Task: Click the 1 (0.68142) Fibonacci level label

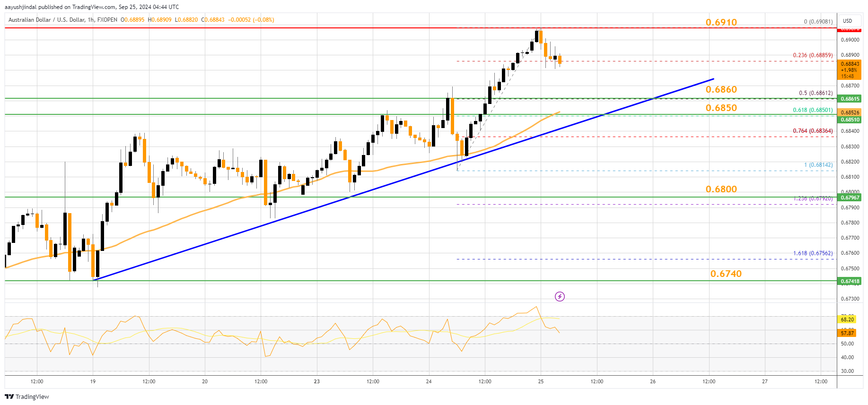Action: pos(818,165)
